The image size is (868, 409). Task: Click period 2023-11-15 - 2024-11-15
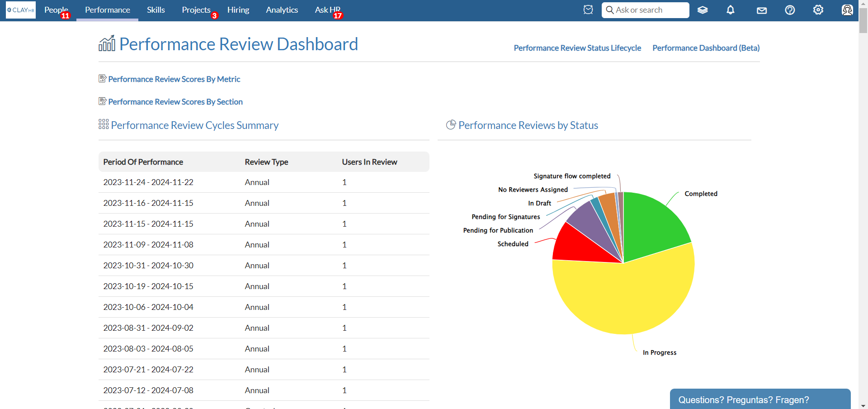click(148, 224)
